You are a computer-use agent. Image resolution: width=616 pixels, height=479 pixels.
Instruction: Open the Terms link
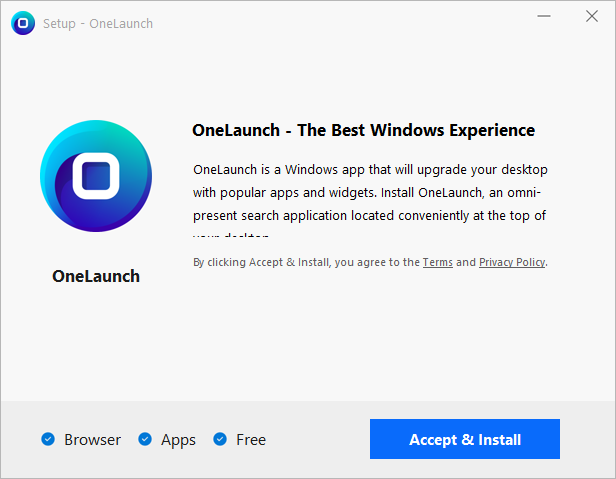pos(437,262)
